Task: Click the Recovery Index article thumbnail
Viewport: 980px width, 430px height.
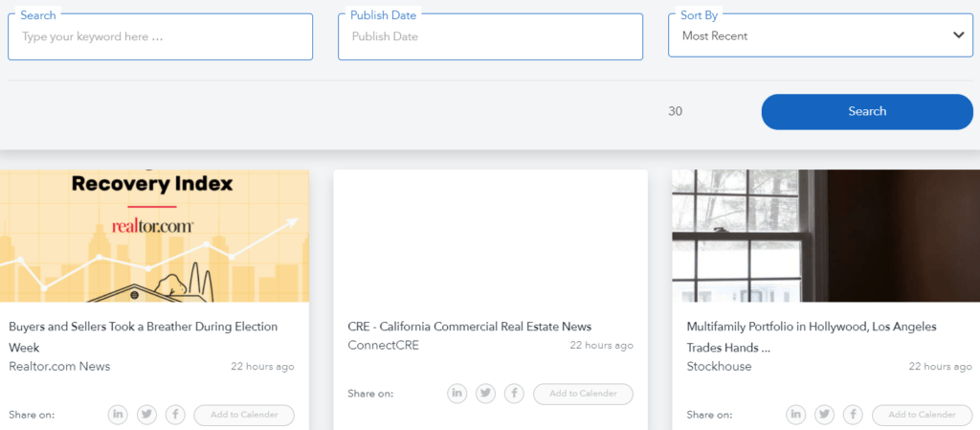Action: (154, 236)
